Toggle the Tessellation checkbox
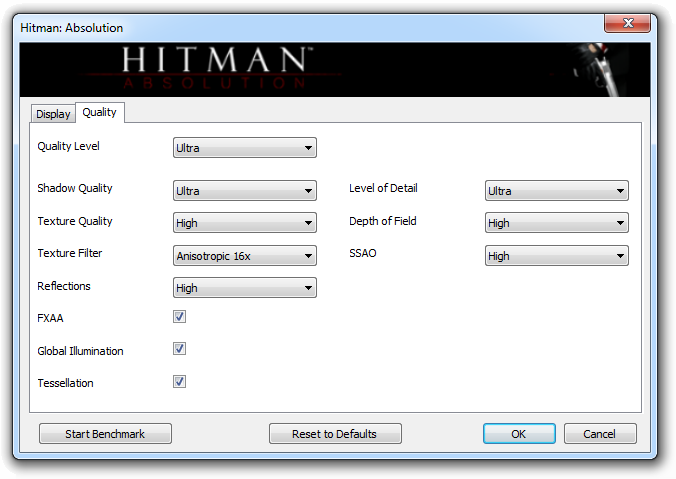676x479 pixels. pos(179,382)
